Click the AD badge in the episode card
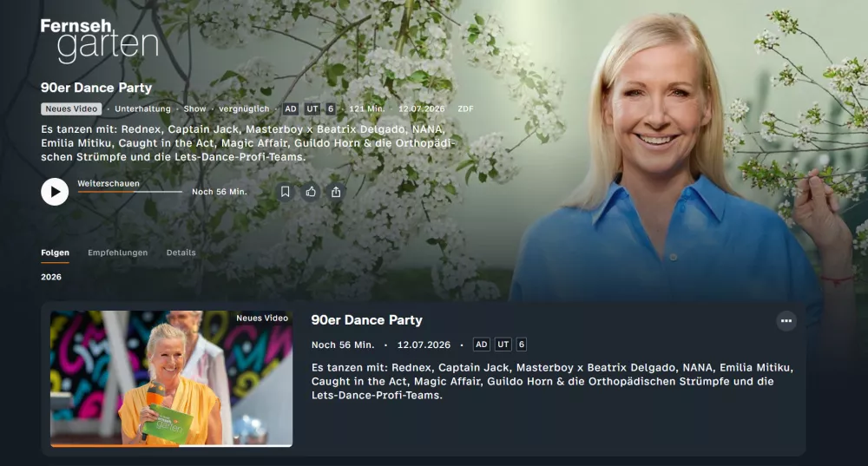Viewport: 868px width, 466px height. pyautogui.click(x=482, y=345)
